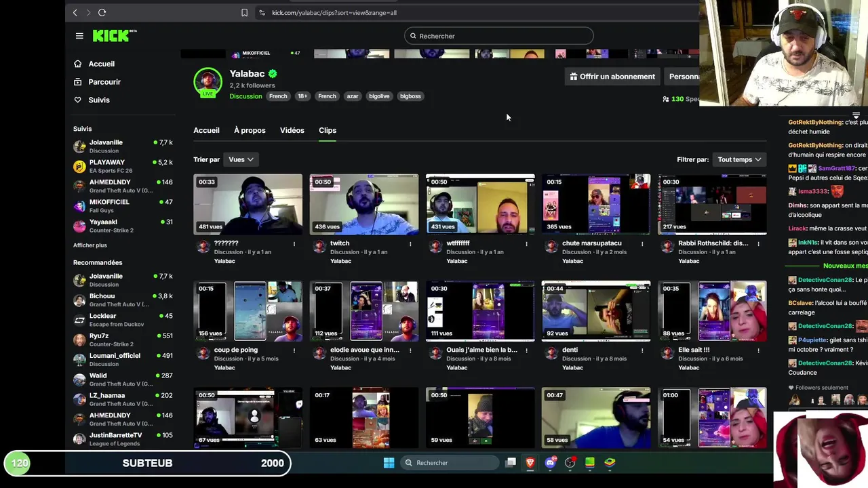The height and width of the screenshot is (488, 868).
Task: Click Yalabac's live profile avatar
Action: [x=208, y=83]
